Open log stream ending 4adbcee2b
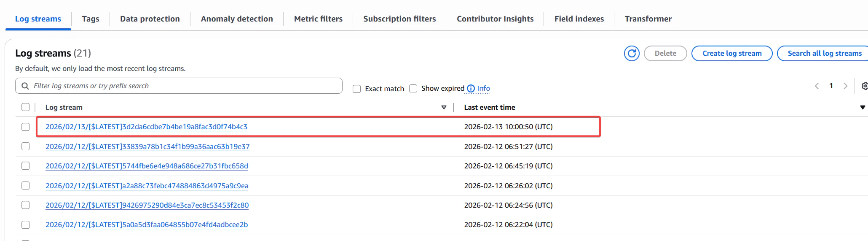868x241 pixels. pos(147,225)
